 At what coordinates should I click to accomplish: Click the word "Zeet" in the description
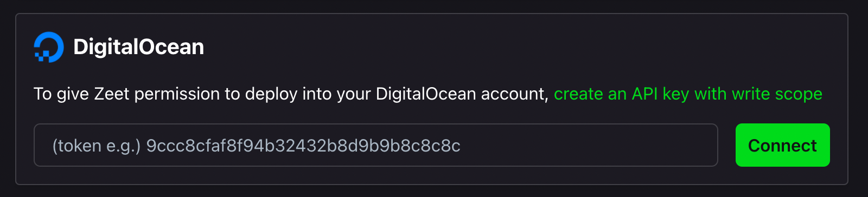(112, 94)
